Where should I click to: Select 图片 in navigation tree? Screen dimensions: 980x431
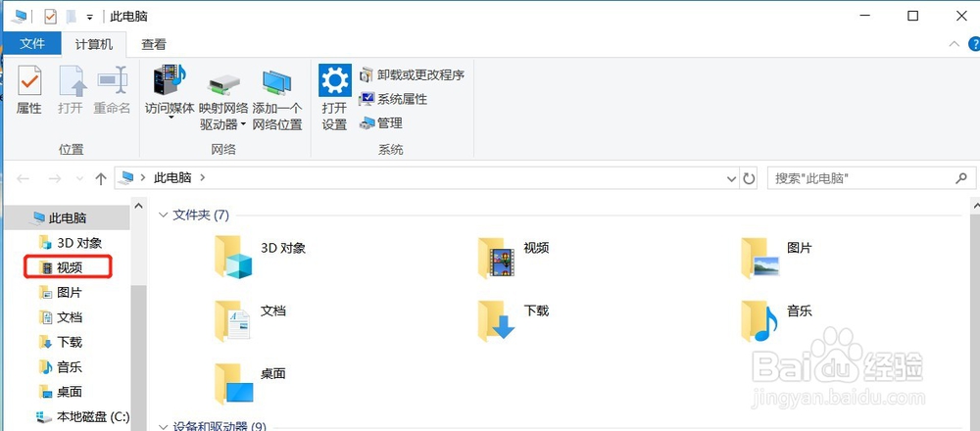pyautogui.click(x=61, y=292)
